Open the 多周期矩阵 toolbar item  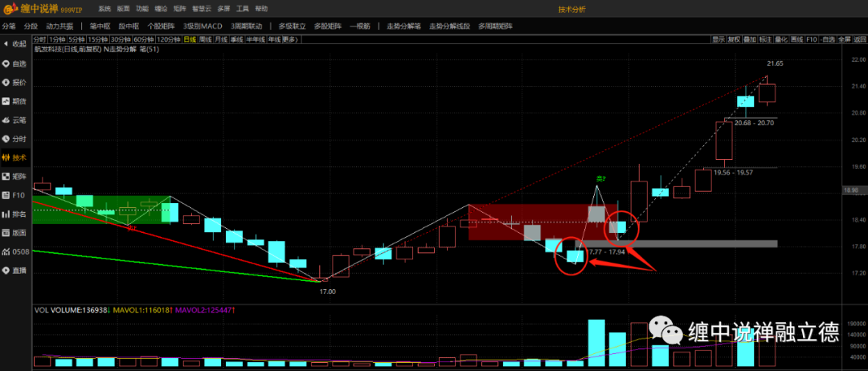coord(495,26)
